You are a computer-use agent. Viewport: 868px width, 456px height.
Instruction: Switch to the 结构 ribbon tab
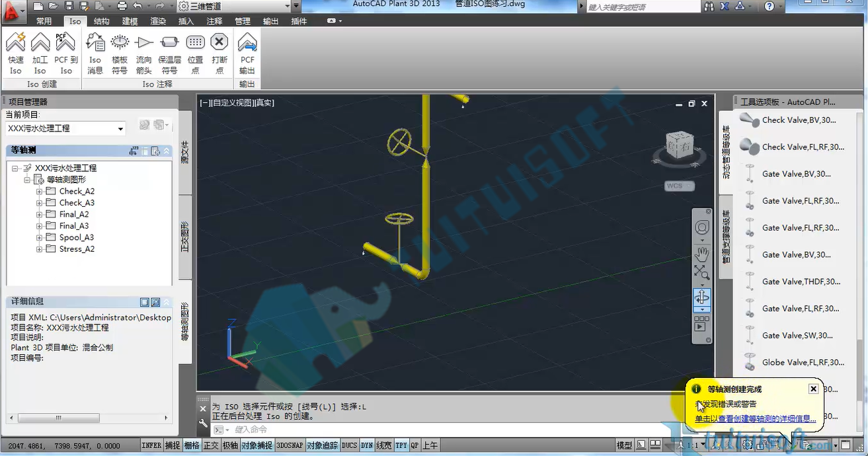click(x=102, y=21)
